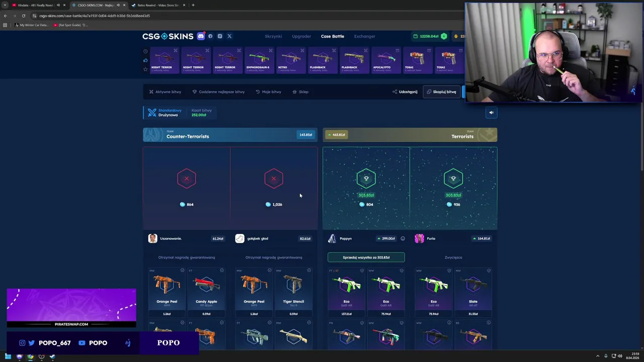Click Eco item priced 137.21zł
The image size is (644, 362).
click(346, 293)
